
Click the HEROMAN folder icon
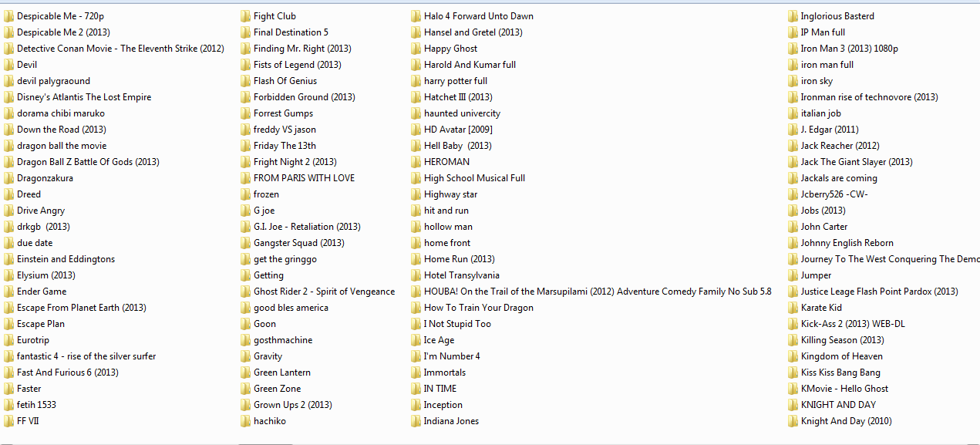tap(416, 162)
